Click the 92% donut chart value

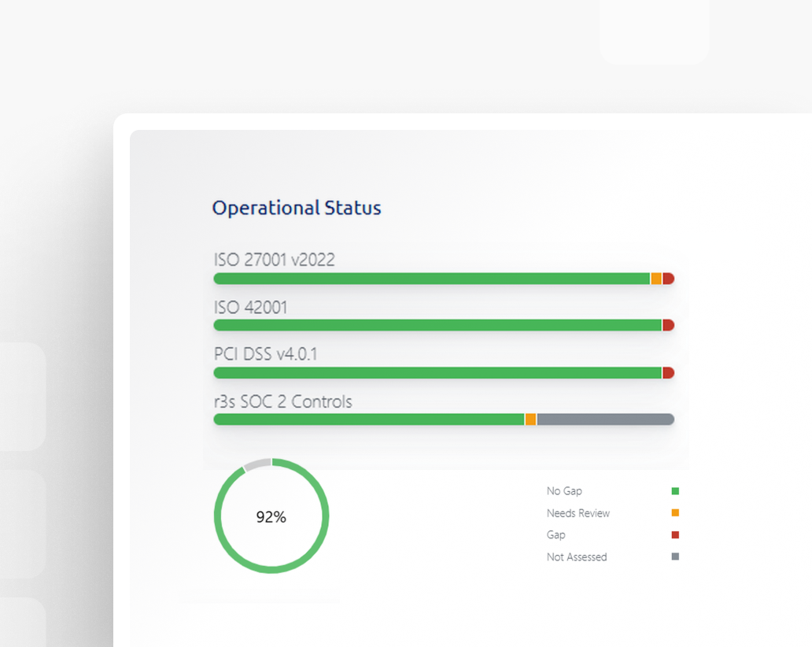(271, 517)
